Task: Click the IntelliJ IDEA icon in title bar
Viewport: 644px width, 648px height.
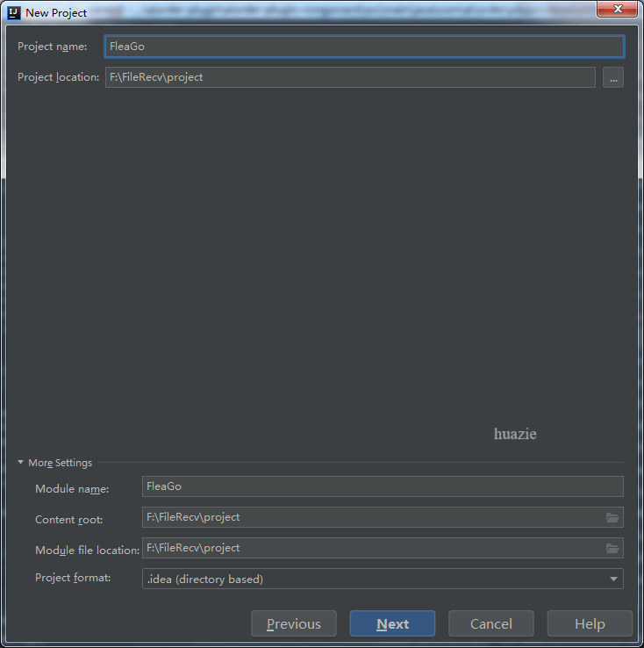Action: tap(14, 13)
